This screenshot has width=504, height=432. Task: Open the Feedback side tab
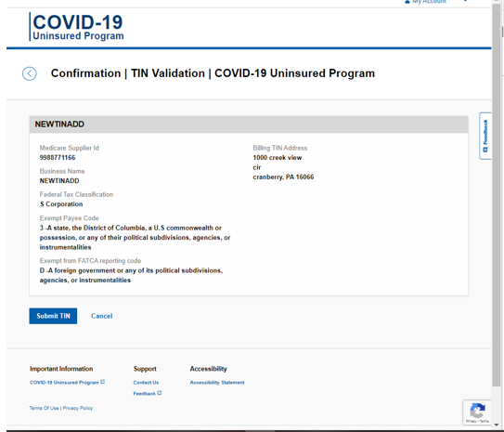click(485, 136)
